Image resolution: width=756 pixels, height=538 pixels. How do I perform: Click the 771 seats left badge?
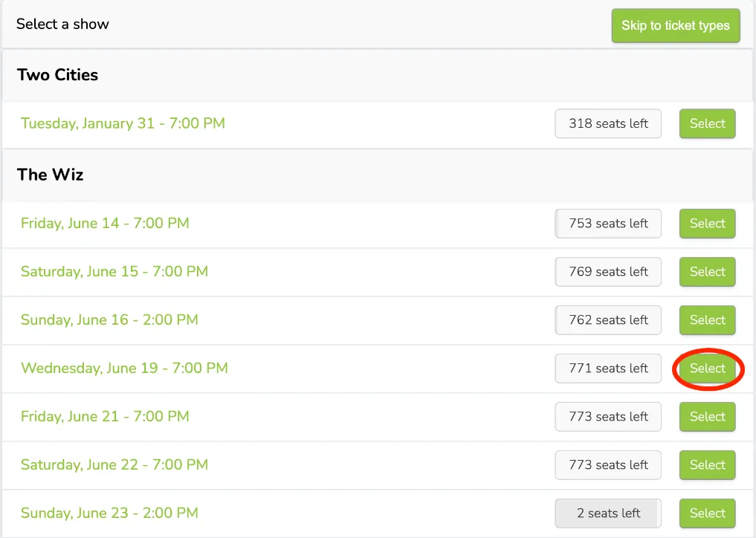(x=608, y=369)
